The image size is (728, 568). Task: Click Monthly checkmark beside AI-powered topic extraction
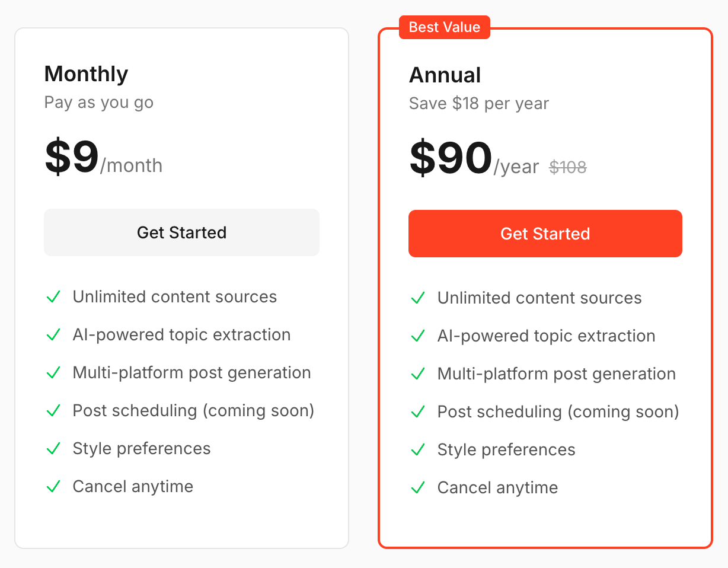tap(53, 334)
